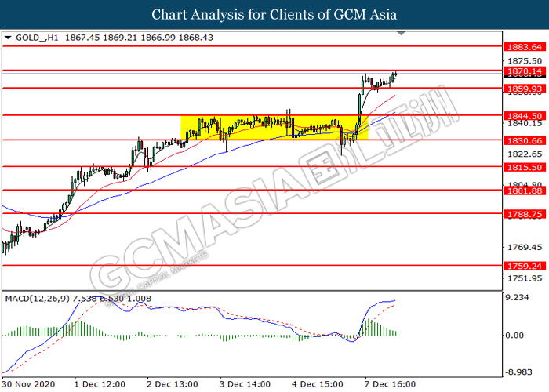Click the 0.00 MACD scale value

tap(514, 336)
